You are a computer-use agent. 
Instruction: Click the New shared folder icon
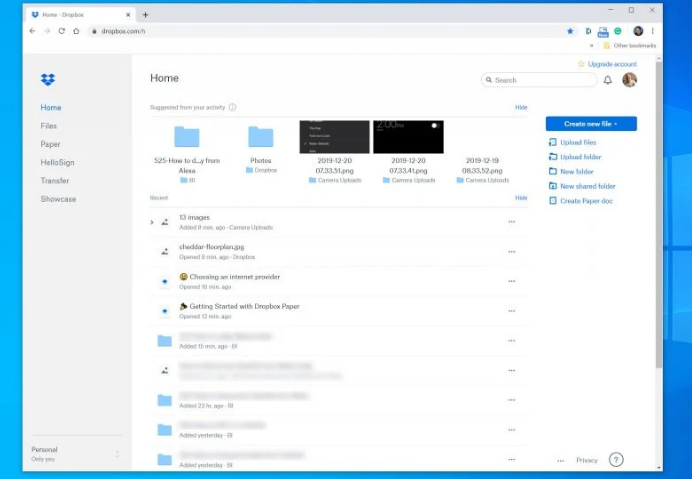coord(553,186)
